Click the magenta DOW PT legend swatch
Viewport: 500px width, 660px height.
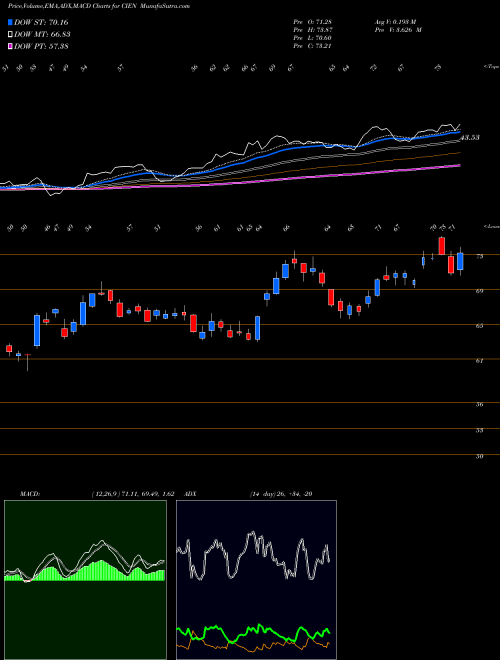11,46
